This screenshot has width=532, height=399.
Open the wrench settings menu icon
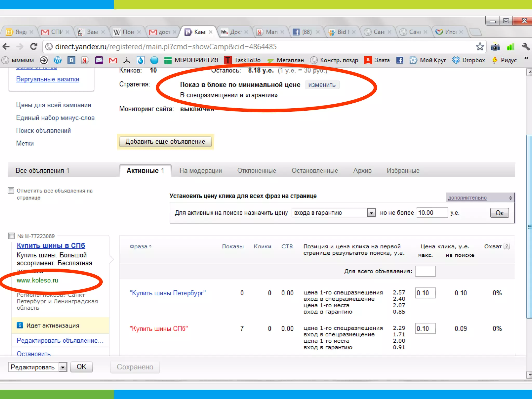click(526, 47)
